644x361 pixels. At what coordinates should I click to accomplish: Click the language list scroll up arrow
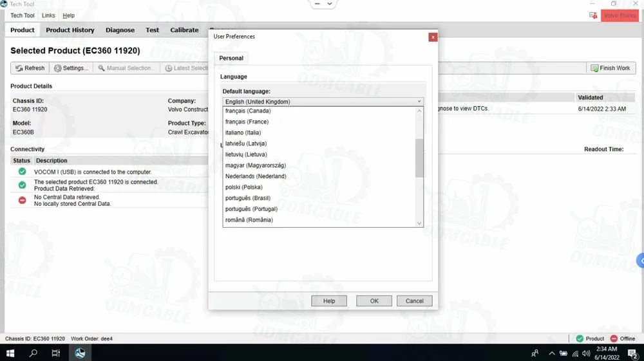pos(419,111)
